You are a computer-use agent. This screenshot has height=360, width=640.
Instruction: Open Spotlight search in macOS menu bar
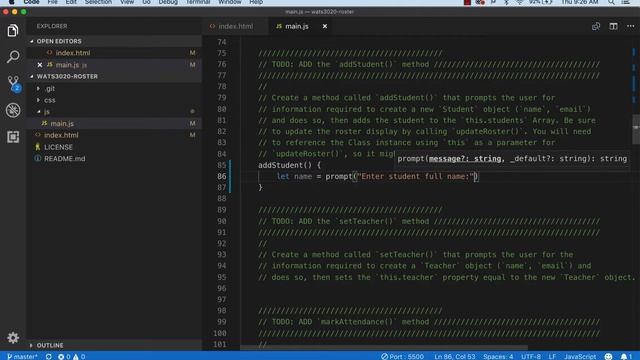(x=611, y=2)
